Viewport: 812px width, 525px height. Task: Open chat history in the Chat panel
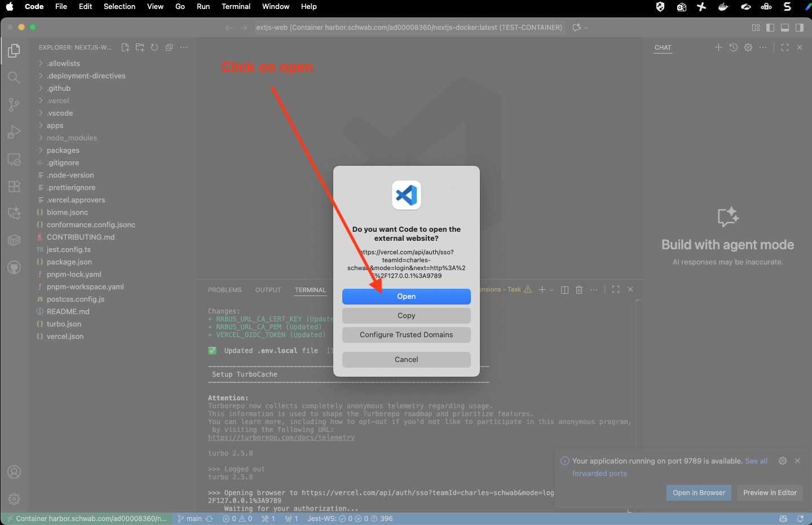click(733, 47)
